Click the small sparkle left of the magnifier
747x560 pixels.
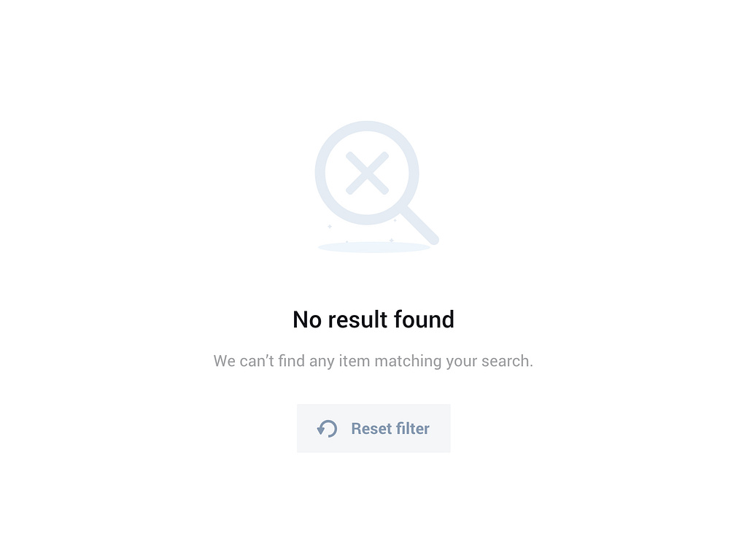(x=329, y=227)
